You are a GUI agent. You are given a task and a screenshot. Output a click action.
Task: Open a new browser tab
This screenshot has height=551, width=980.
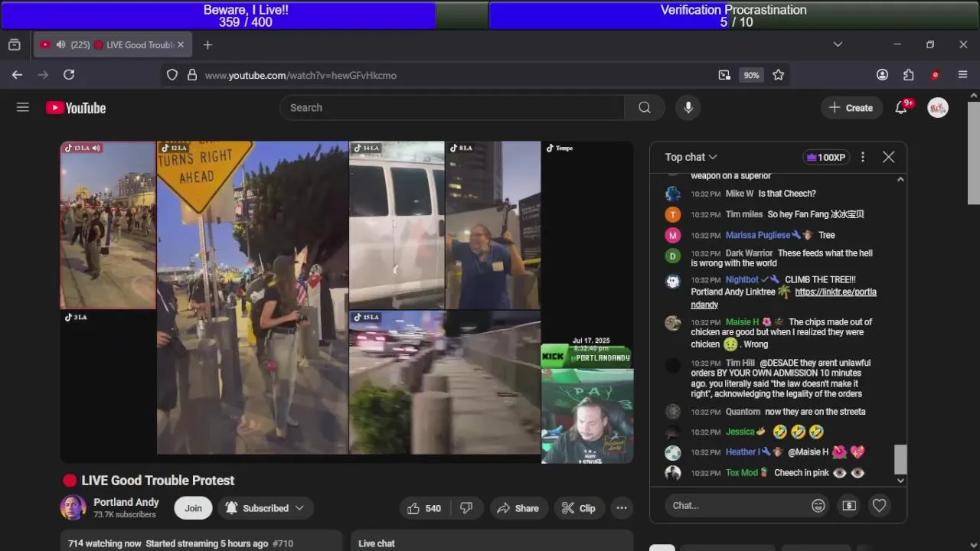pos(207,45)
